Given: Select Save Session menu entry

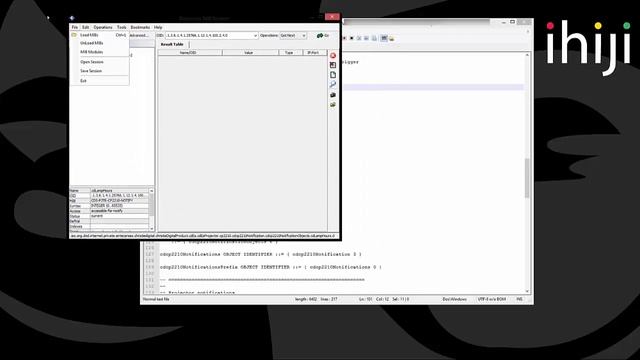Looking at the screenshot, I should point(100,71).
